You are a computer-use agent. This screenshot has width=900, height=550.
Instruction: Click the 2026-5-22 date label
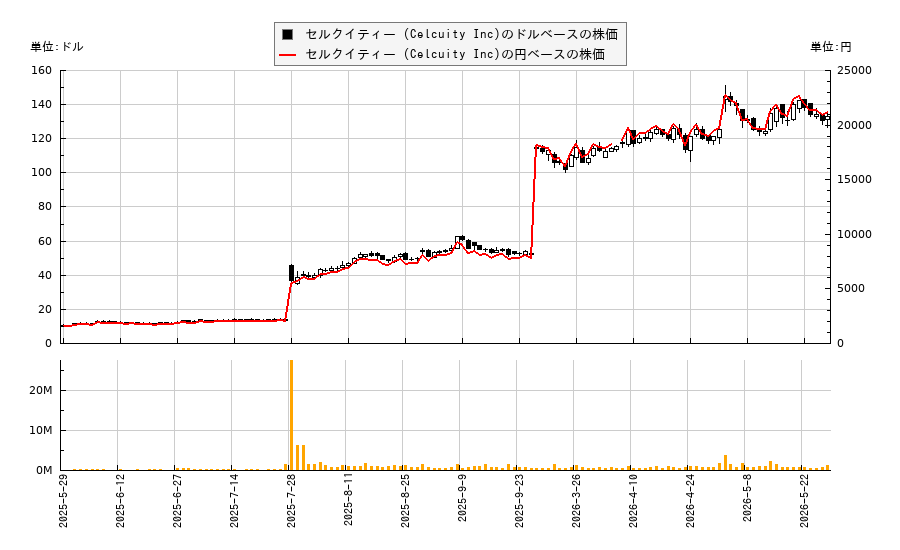coord(804,501)
